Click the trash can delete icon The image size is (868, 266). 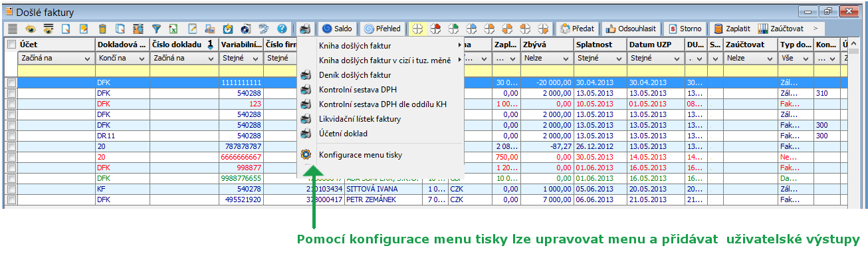tap(102, 29)
